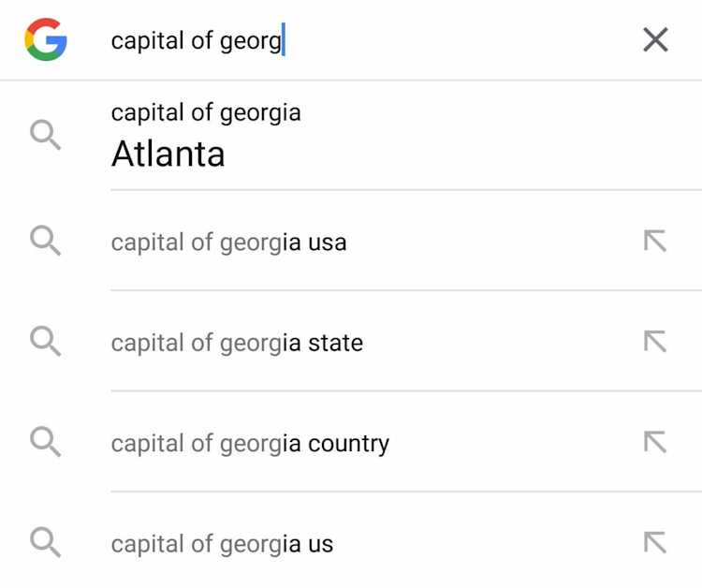Screen dimensions: 702x588
Task: Select the 'capital of georgia country' suggestion
Action: 351,443
